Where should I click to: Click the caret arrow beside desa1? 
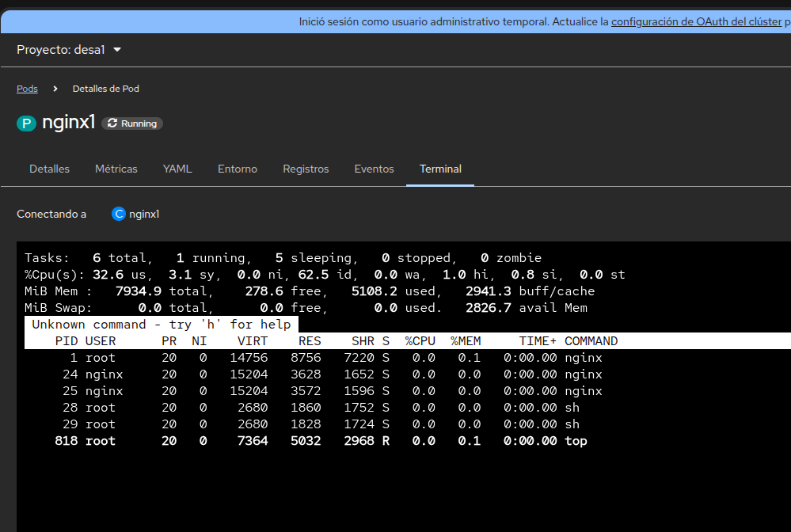[117, 50]
